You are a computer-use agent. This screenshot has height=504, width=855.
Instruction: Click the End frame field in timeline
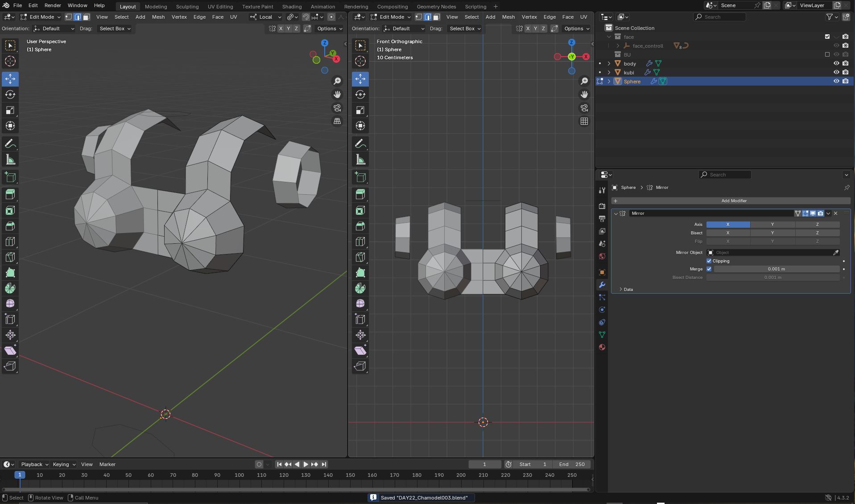click(572, 464)
